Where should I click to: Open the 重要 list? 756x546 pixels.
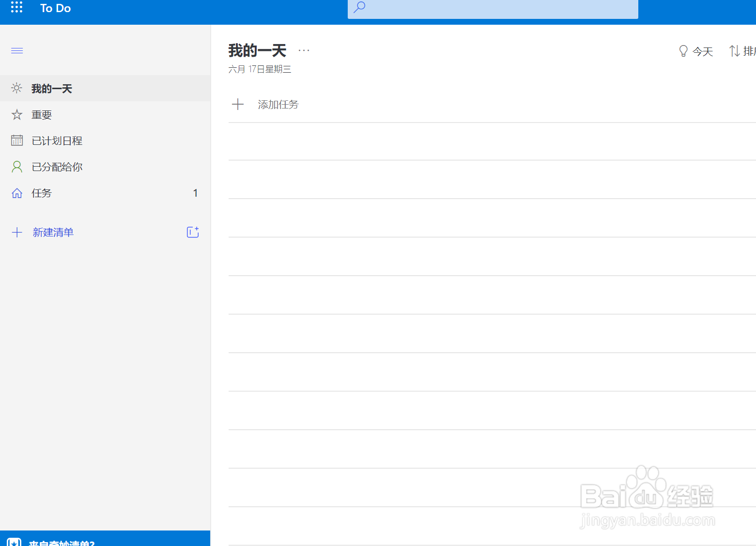pos(105,115)
